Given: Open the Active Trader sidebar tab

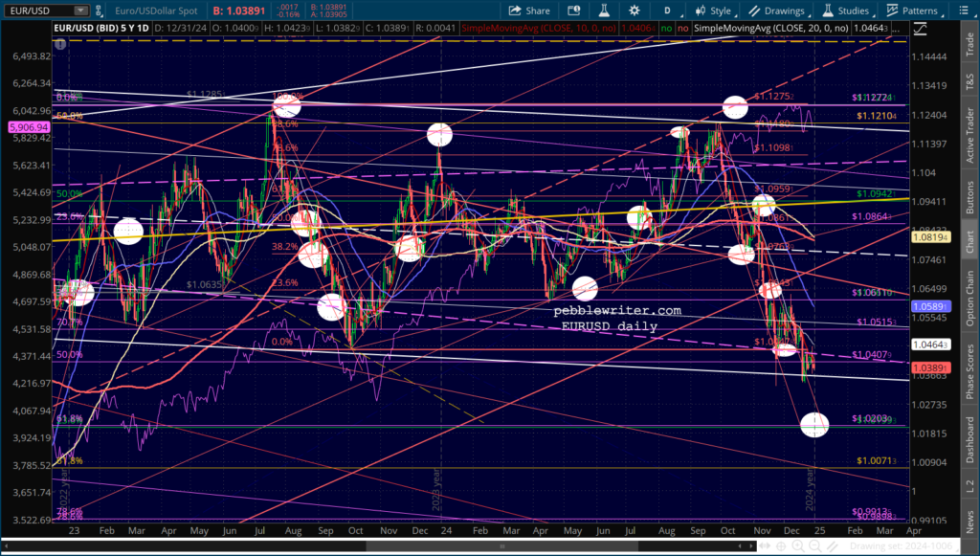Looking at the screenshot, I should tap(969, 134).
